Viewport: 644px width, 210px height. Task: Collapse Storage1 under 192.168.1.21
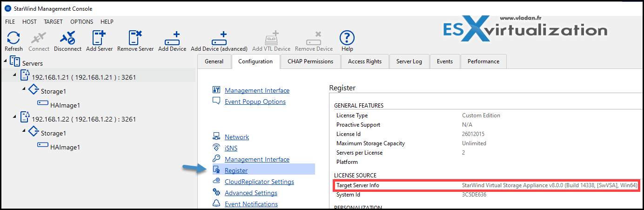[x=24, y=88]
